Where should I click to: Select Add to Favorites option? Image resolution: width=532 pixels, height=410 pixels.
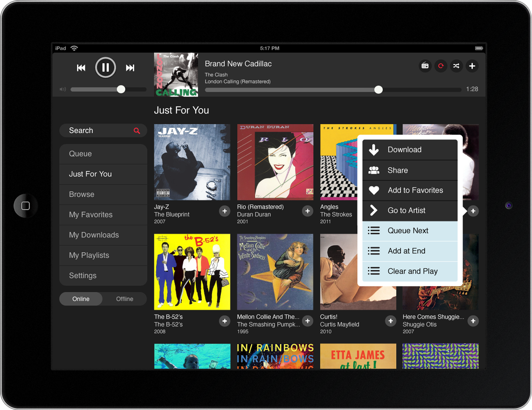pyautogui.click(x=410, y=190)
